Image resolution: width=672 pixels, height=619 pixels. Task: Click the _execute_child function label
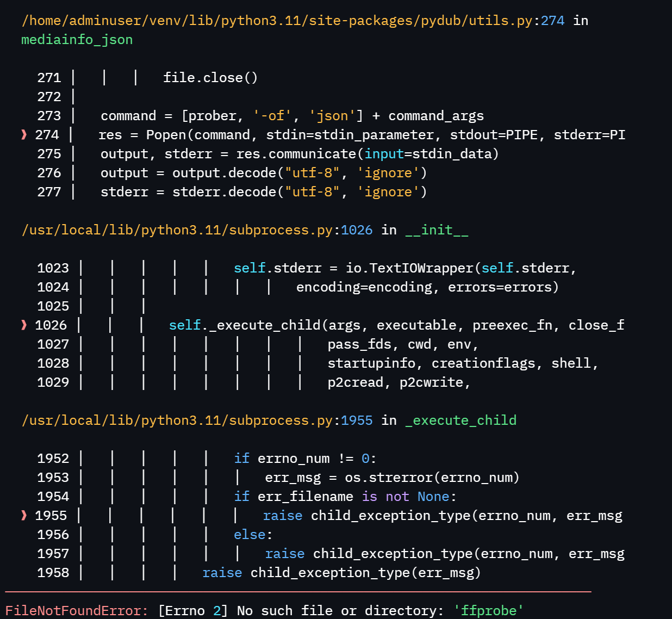click(460, 420)
